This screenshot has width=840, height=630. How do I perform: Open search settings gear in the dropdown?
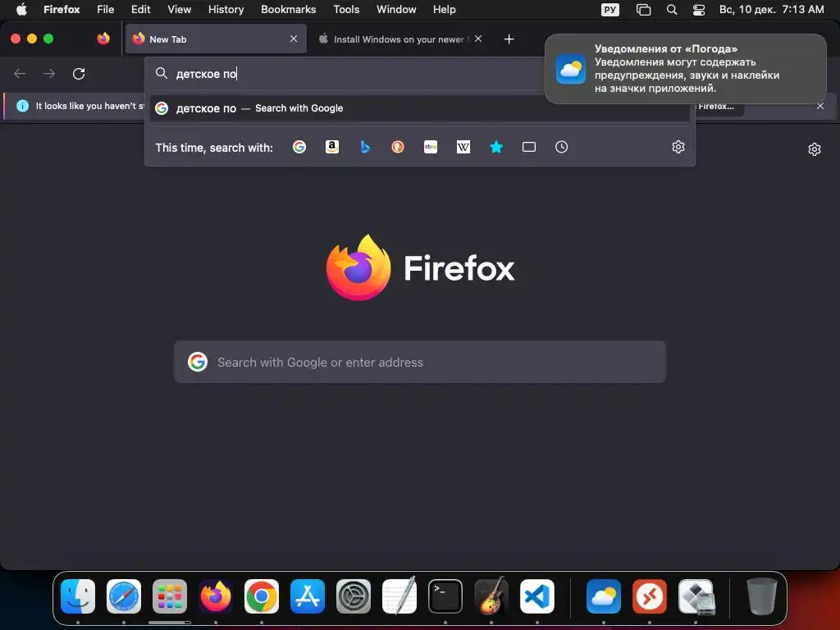(x=678, y=147)
